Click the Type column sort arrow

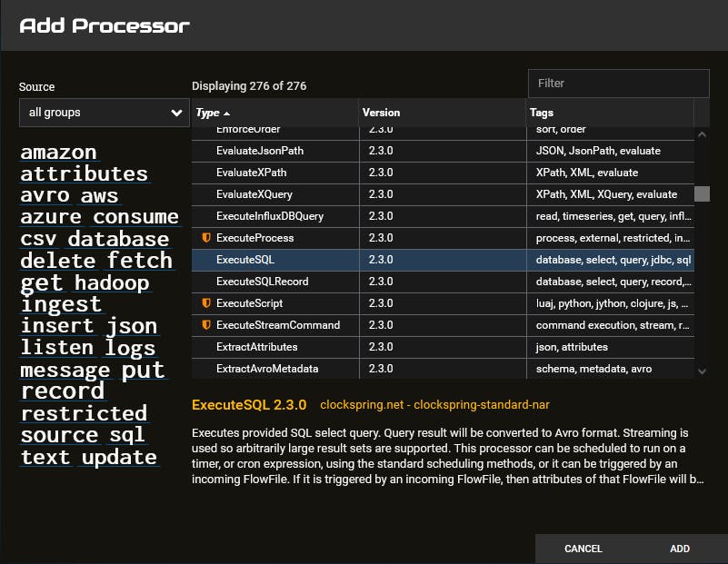pyautogui.click(x=226, y=114)
